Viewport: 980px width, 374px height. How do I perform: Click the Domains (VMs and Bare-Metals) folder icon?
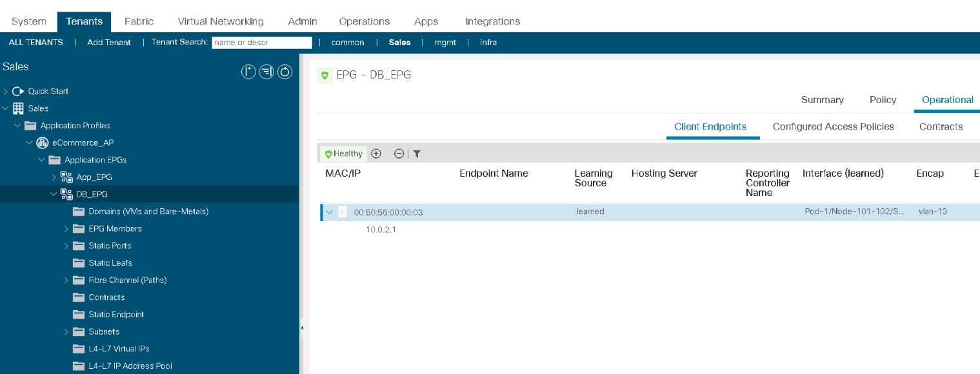point(79,212)
